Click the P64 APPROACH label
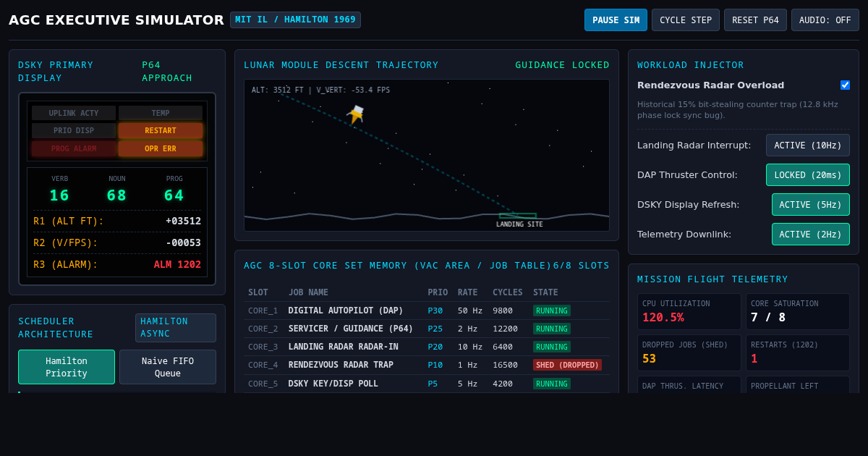The height and width of the screenshot is (456, 868). pos(167,72)
